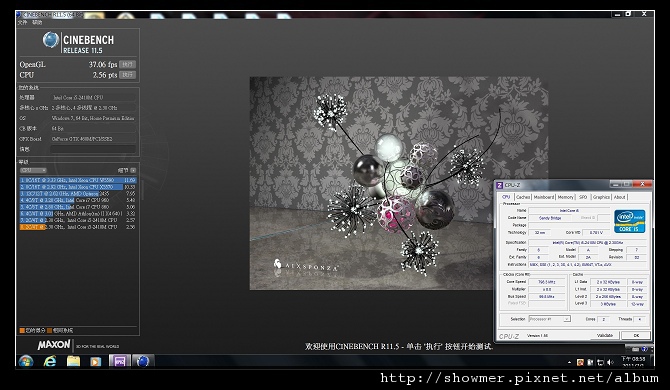
Task: Click the MAXON logo
Action: pos(54,345)
